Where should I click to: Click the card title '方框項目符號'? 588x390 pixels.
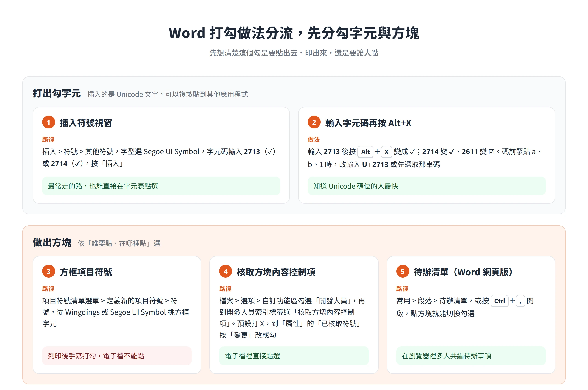click(x=86, y=272)
